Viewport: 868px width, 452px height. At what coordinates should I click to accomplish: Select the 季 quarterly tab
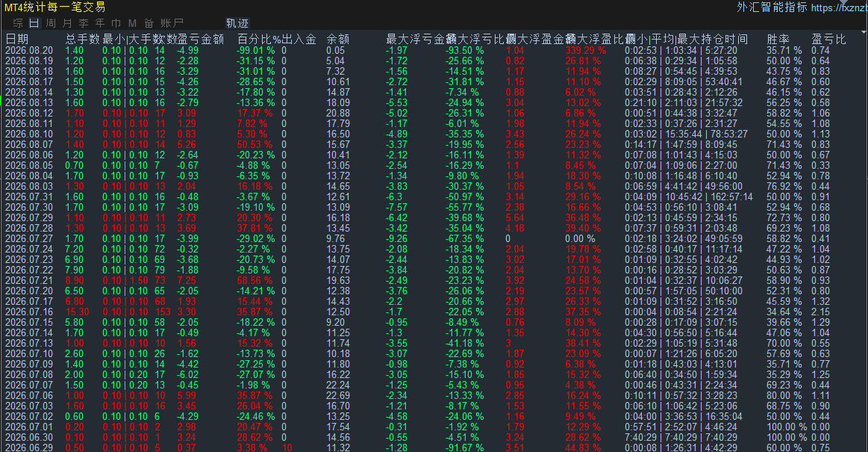84,23
